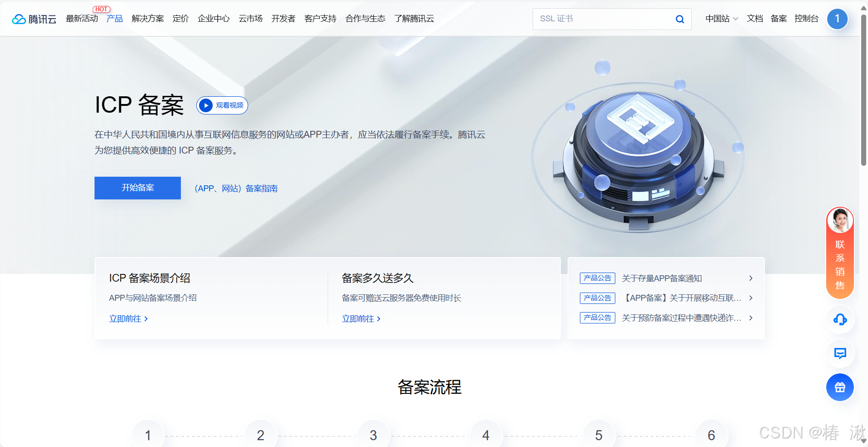The image size is (868, 447).
Task: Open notice 关于预防备案过程中遭遇快递诈…
Action: [682, 318]
